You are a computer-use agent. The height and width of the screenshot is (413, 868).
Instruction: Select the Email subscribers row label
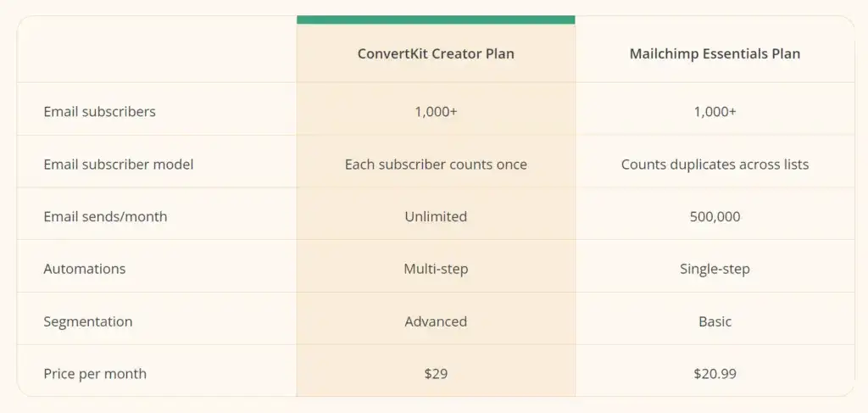point(100,111)
